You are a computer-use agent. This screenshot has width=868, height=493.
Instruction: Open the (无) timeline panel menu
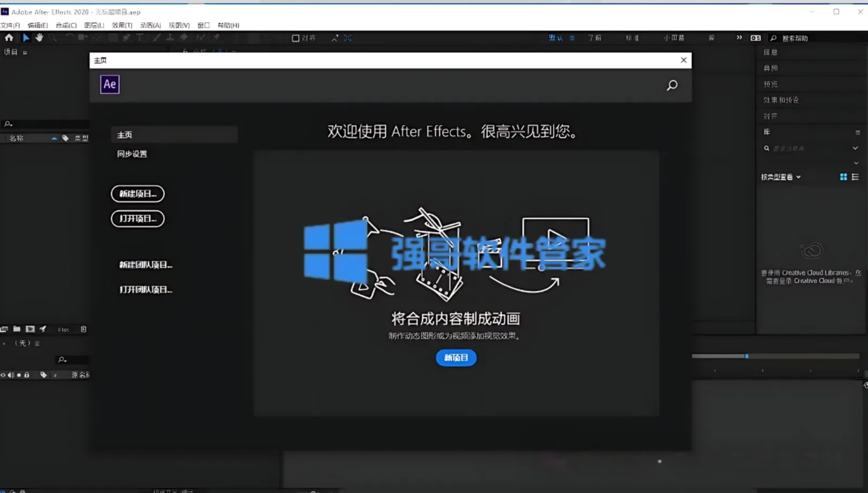37,344
